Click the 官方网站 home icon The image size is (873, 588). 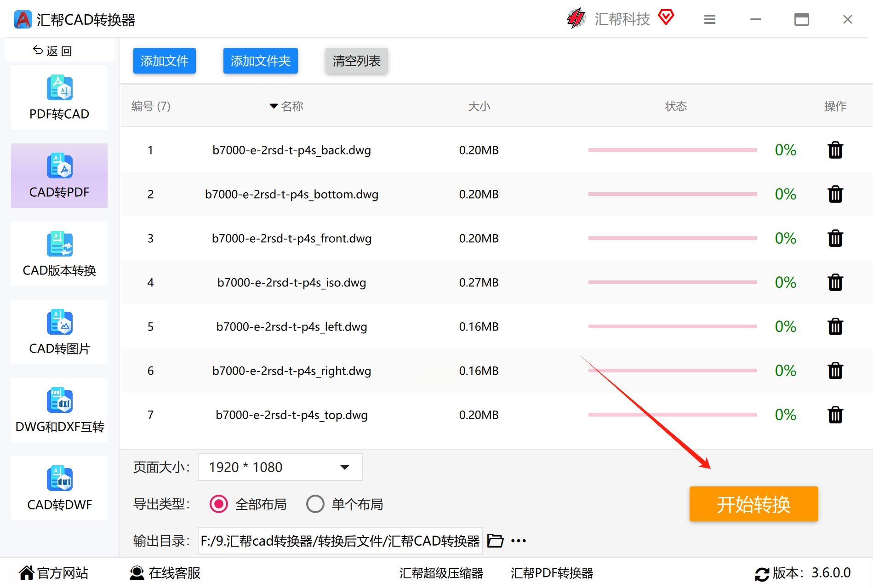point(26,573)
